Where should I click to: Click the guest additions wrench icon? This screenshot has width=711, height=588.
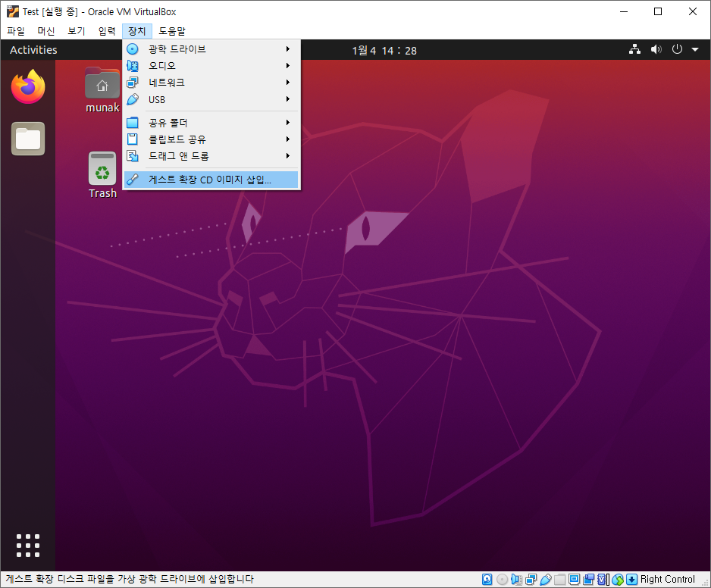133,180
